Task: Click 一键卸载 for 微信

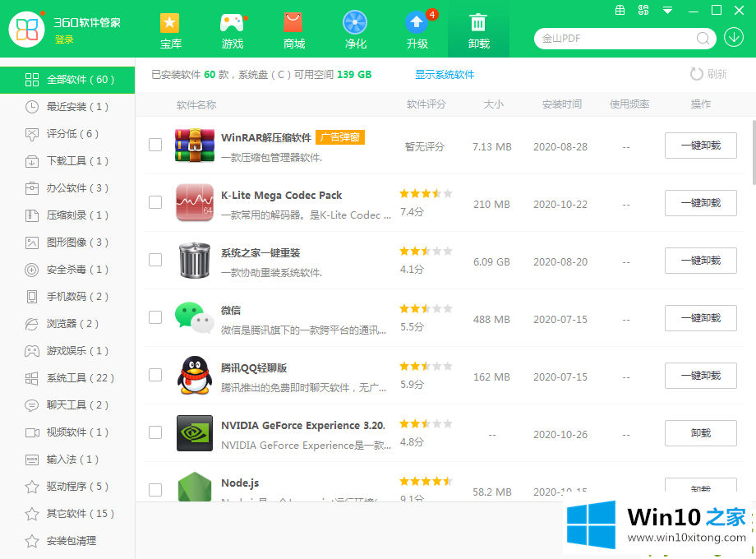Action: 701,318
